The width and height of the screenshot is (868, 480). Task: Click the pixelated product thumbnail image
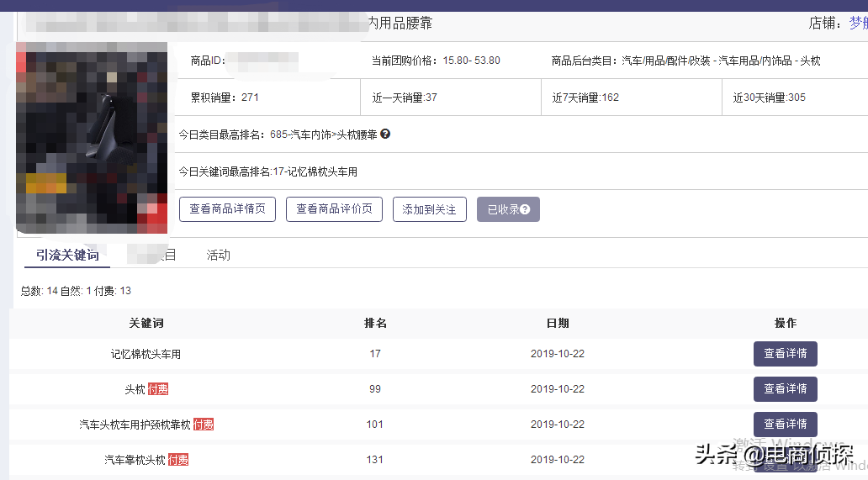click(x=92, y=138)
